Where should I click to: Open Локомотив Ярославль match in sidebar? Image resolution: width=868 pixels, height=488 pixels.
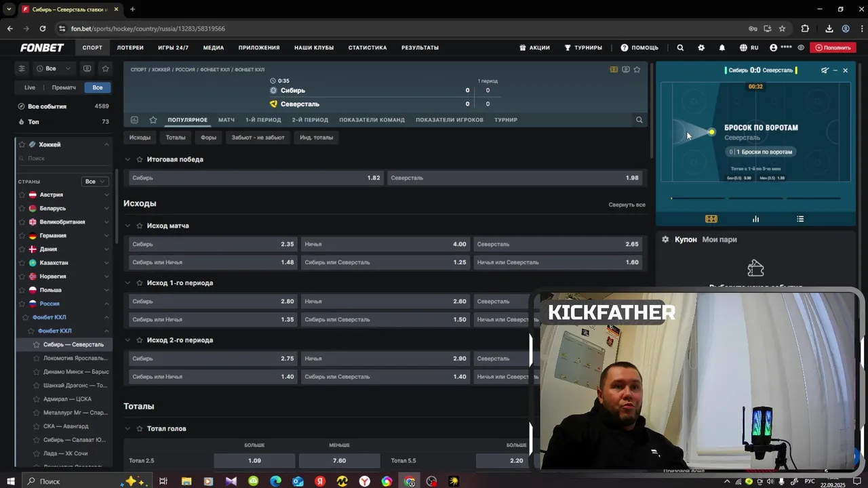[75, 358]
